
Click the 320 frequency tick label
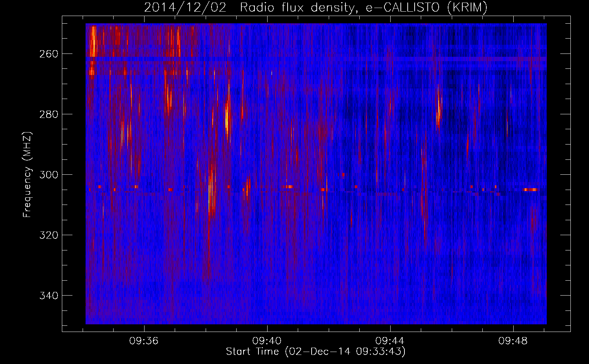[49, 235]
